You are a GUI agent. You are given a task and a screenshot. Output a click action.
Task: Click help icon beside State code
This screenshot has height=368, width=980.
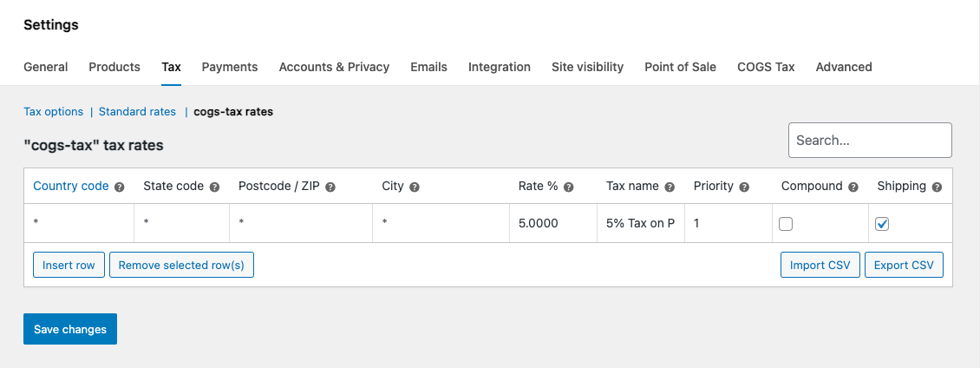pyautogui.click(x=214, y=187)
